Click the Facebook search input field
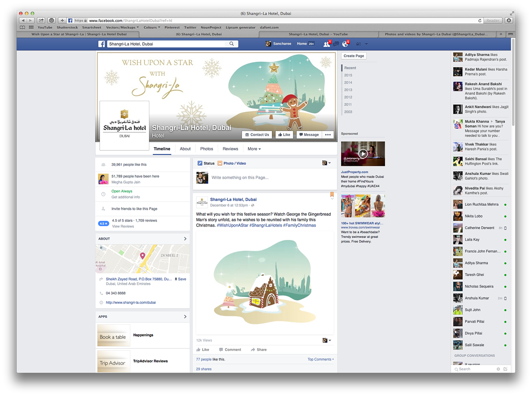The width and height of the screenshot is (532, 396). (166, 44)
